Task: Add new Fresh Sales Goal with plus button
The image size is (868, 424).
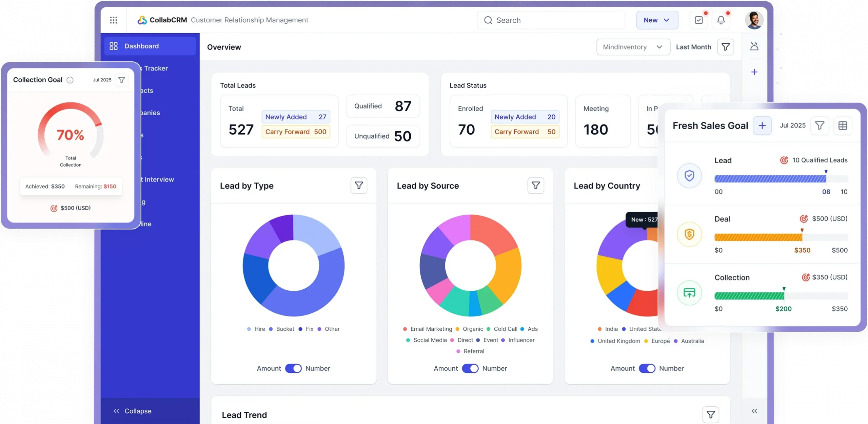Action: pyautogui.click(x=762, y=126)
